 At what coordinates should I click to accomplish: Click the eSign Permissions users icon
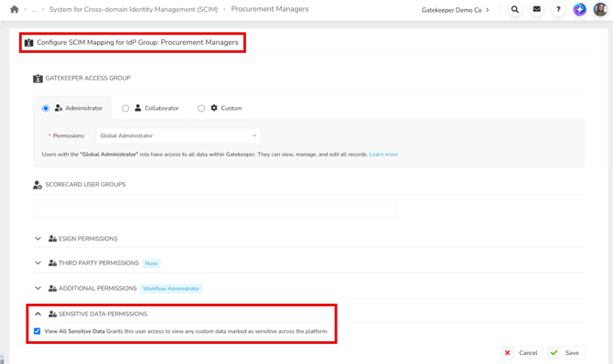click(52, 239)
